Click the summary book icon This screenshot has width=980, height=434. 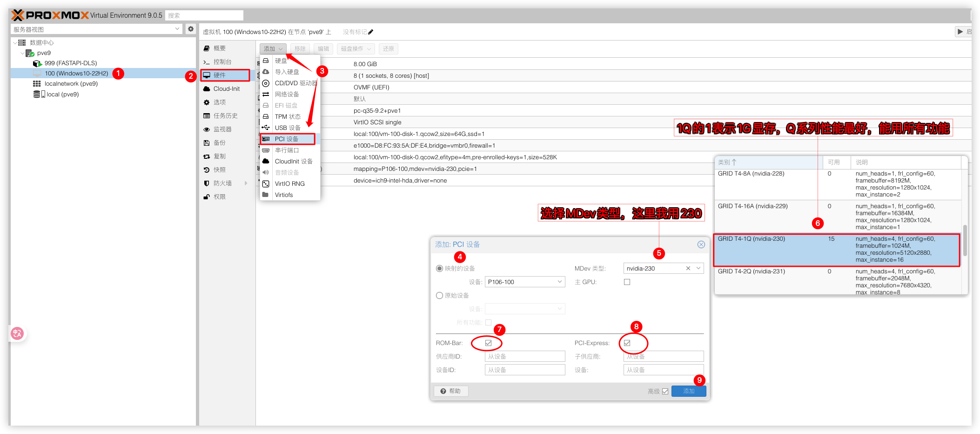[x=207, y=48]
